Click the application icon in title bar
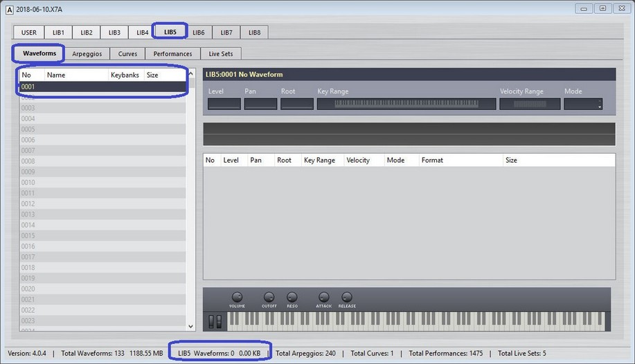The width and height of the screenshot is (635, 364). (10, 9)
